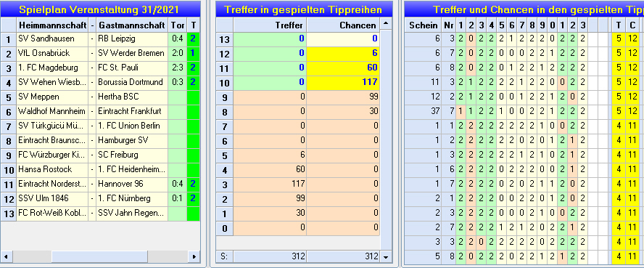This screenshot has width=644, height=268.
Task: Click 1. FC Magdeburg team cell
Action: point(52,68)
